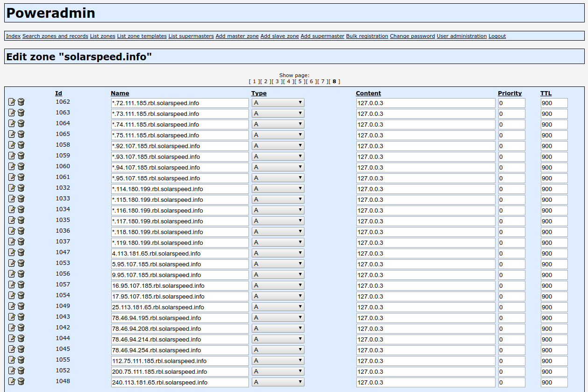Click edit icon for record 1032
This screenshot has width=588, height=392.
coord(12,188)
